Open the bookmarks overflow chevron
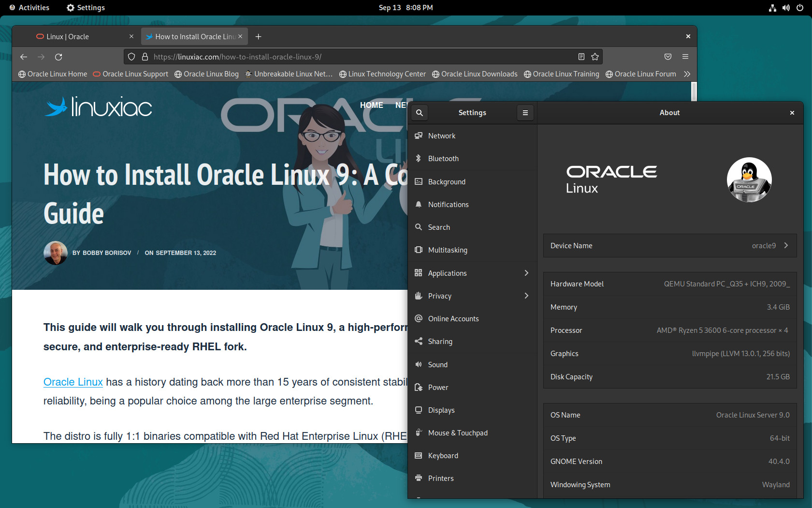The width and height of the screenshot is (812, 508). click(687, 74)
